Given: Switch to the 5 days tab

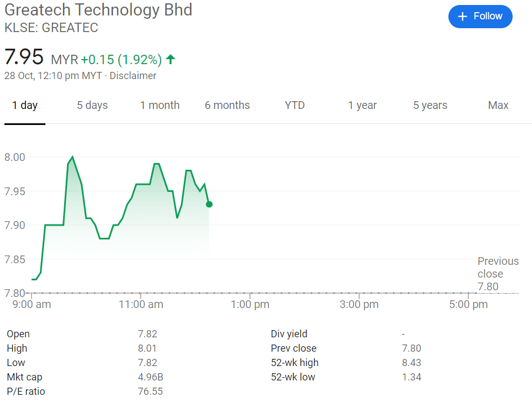Looking at the screenshot, I should 92,105.
